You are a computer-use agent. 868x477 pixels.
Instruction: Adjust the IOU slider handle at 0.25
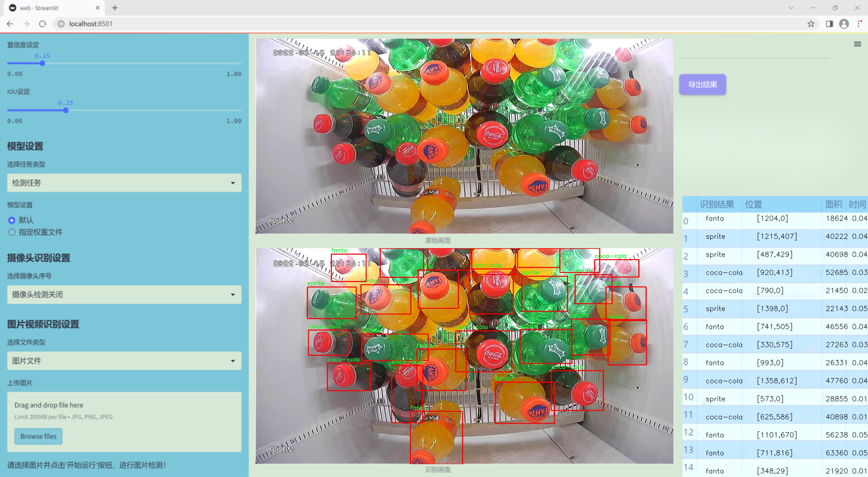66,110
